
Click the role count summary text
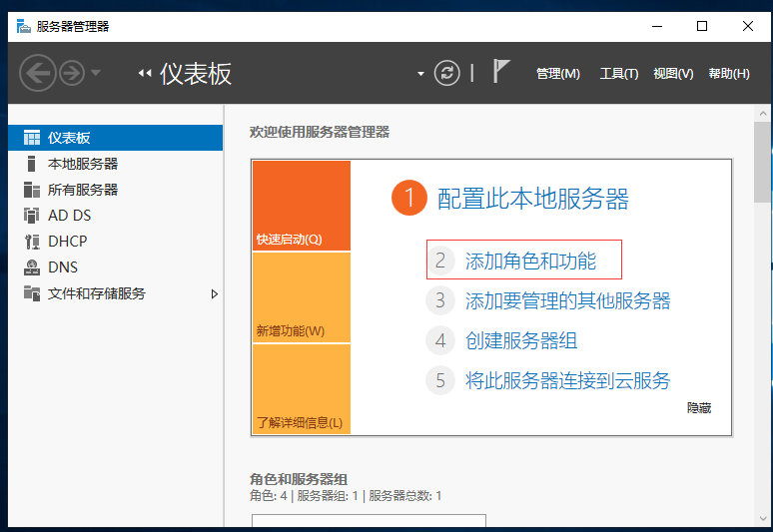(x=346, y=495)
